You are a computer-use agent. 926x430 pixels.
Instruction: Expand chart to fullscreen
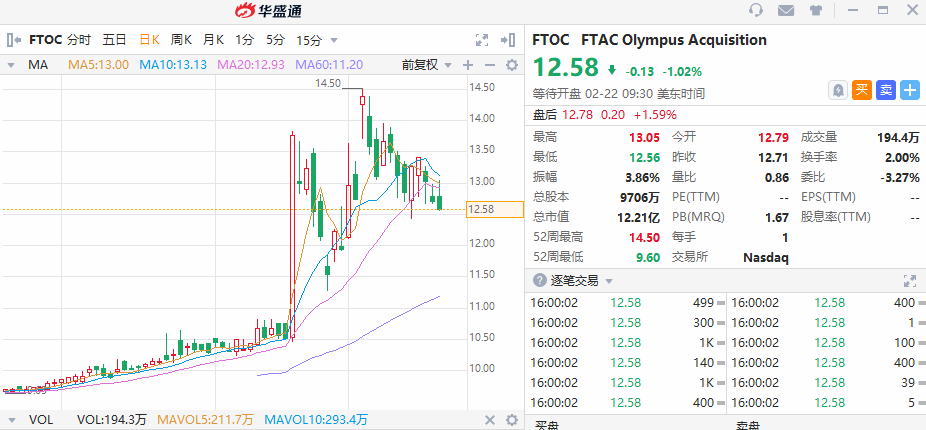482,40
